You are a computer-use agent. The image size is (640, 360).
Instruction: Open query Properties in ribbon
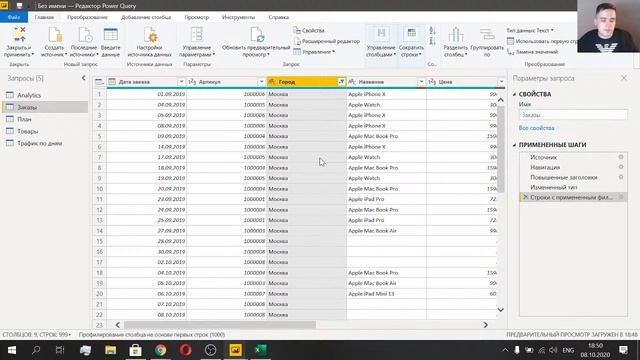coord(309,31)
